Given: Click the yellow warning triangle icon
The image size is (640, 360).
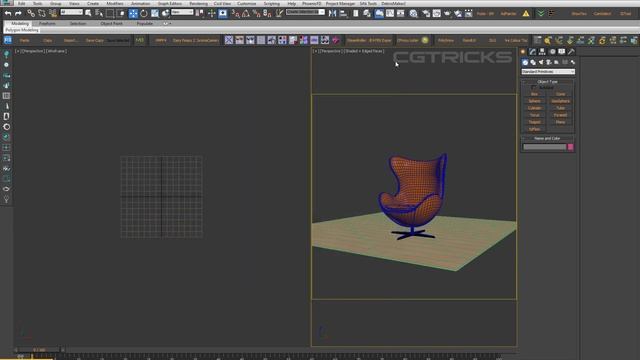Looking at the screenshot, I should 526,13.
